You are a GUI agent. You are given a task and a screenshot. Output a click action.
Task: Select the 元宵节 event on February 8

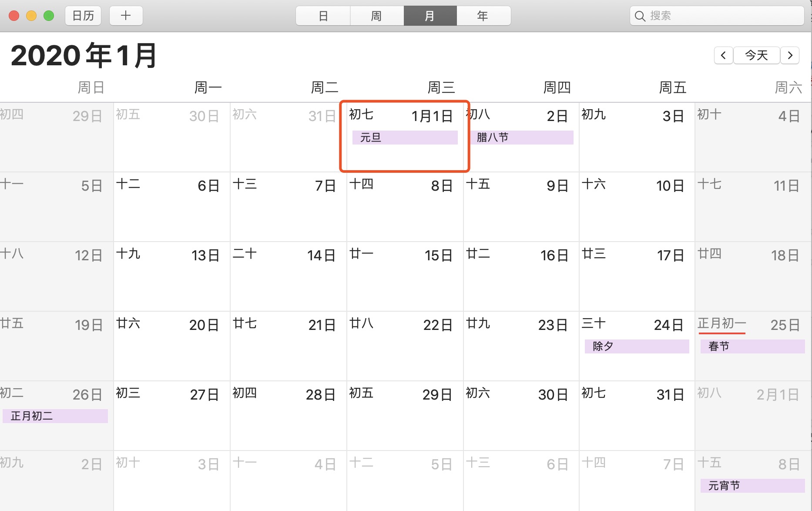click(752, 486)
